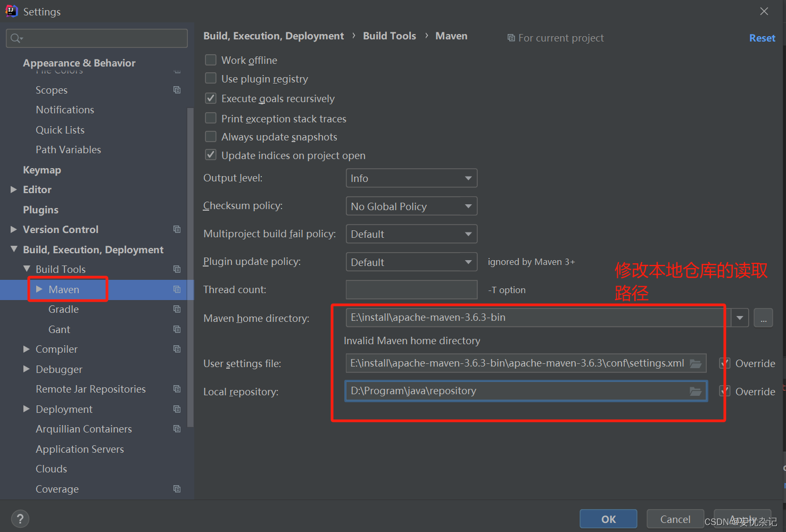
Task: Enable Print exception stack traces checkbox
Action: (211, 118)
